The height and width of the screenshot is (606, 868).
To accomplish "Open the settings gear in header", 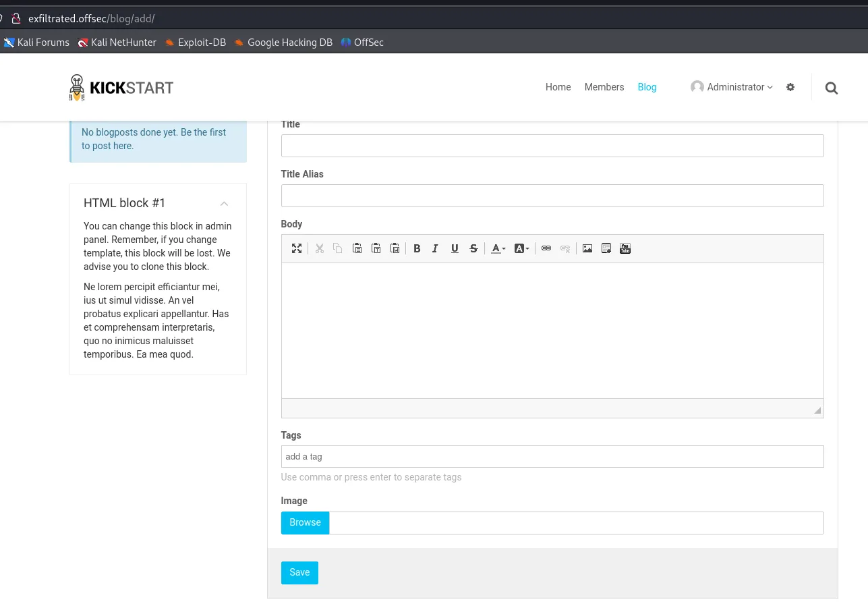I will tap(790, 87).
